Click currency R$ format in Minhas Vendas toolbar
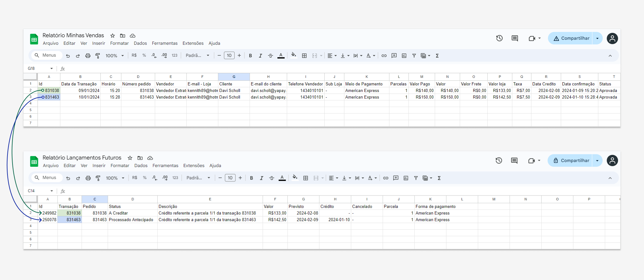 [x=134, y=55]
